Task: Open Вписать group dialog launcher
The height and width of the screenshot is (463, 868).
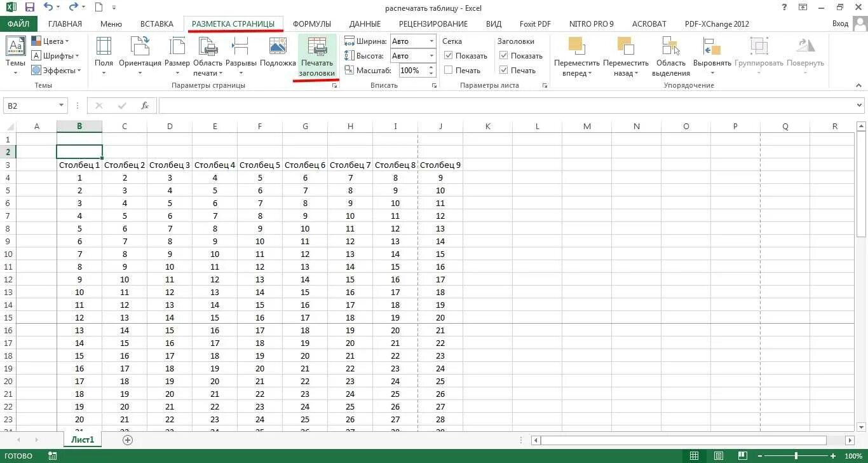Action: pyautogui.click(x=434, y=85)
